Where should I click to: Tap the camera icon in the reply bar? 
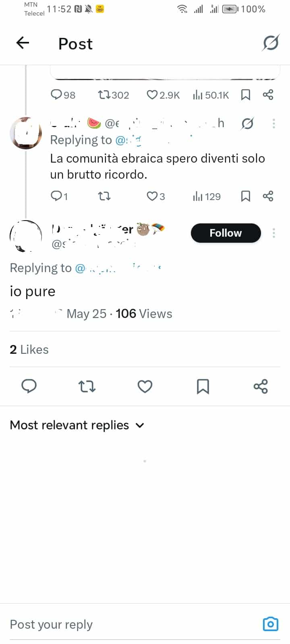pyautogui.click(x=270, y=624)
